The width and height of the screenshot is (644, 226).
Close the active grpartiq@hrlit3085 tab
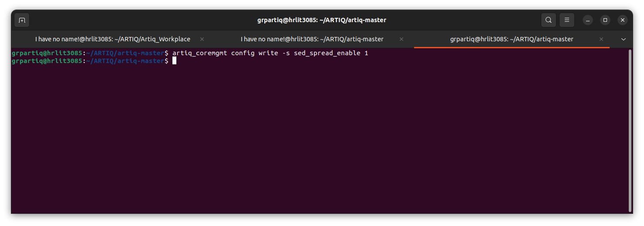(x=601, y=39)
